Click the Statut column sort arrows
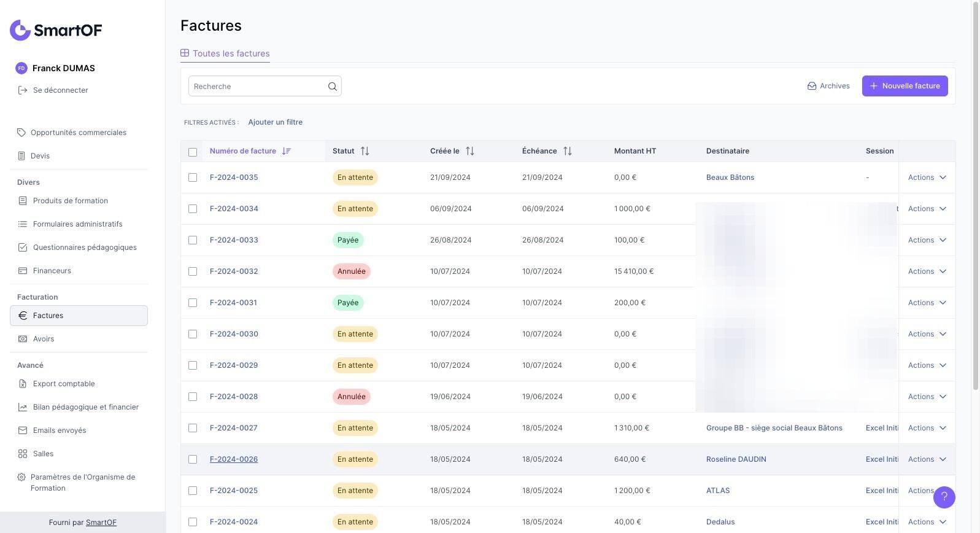Image resolution: width=980 pixels, height=533 pixels. click(x=365, y=151)
